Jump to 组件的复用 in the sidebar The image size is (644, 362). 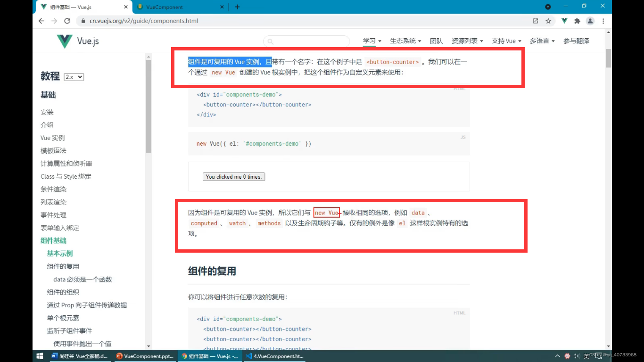[63, 266]
